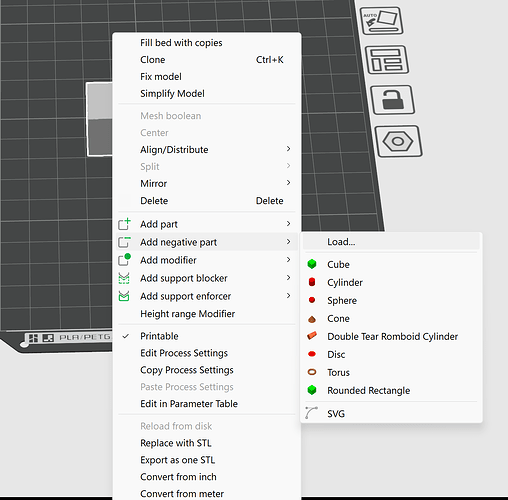Expand the Add support enforcer submenu arrow
Viewport: 508px width, 500px height.
[288, 296]
